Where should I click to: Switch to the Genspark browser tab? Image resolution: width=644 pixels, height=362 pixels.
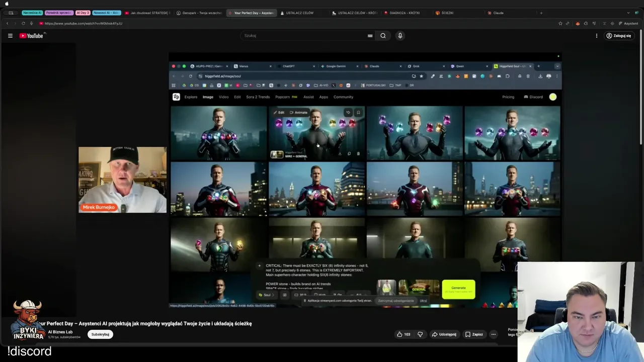pos(199,13)
